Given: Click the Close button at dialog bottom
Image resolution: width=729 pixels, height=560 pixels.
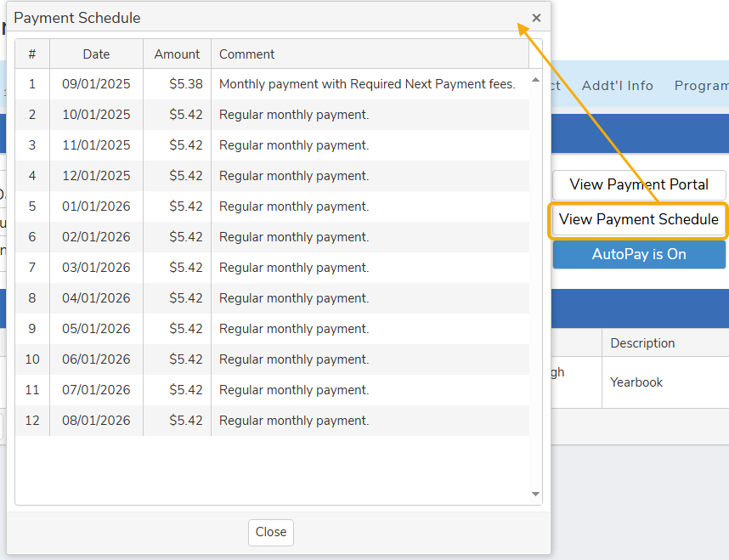Looking at the screenshot, I should click(x=271, y=532).
